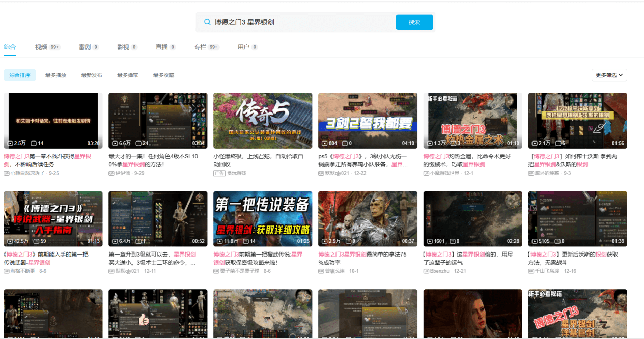Click the UP badge icon before 小魔游戏世界
Screen dimensions: 644x339
click(x=426, y=173)
